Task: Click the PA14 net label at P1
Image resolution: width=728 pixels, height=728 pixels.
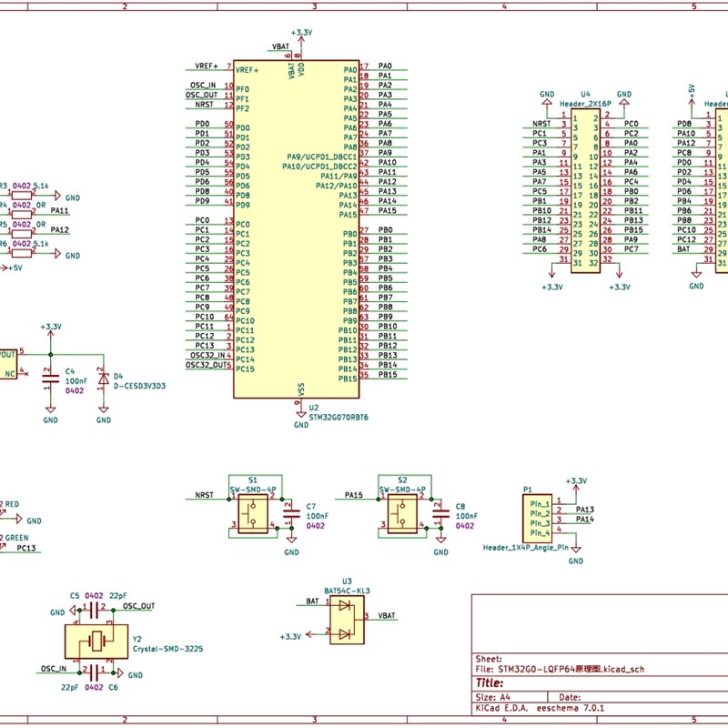Action: pos(585,519)
